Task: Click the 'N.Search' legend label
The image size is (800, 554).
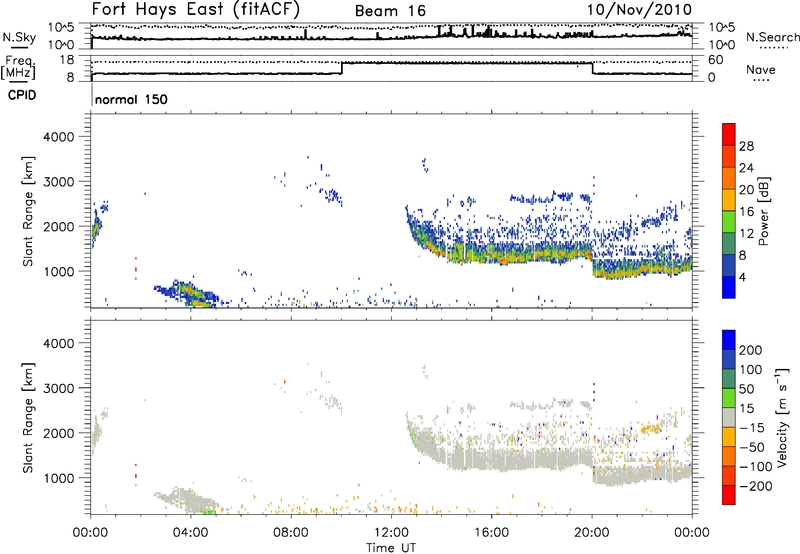Action: [773, 37]
